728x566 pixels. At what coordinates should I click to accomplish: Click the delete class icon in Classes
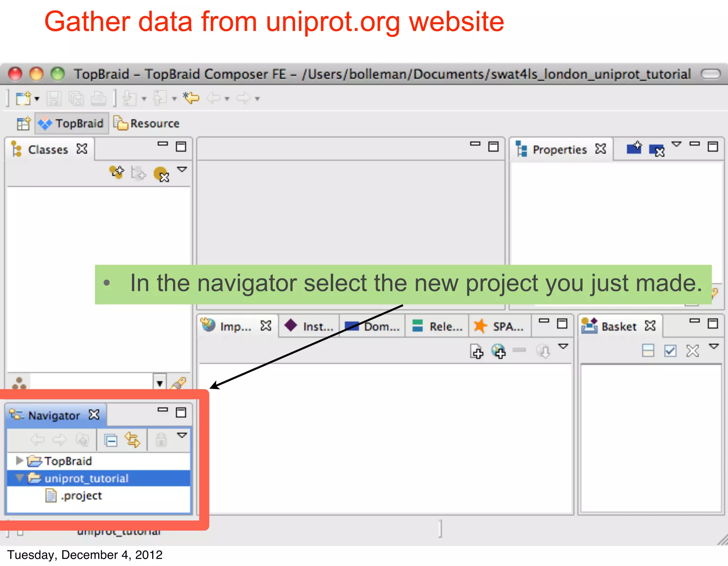[x=161, y=174]
